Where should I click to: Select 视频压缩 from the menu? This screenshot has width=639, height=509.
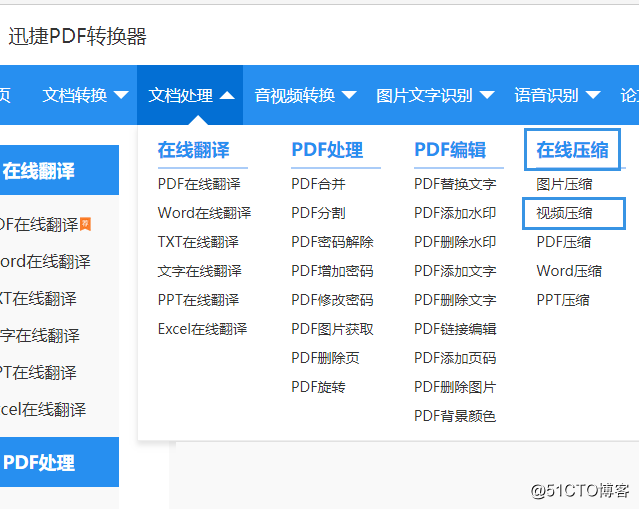564,213
